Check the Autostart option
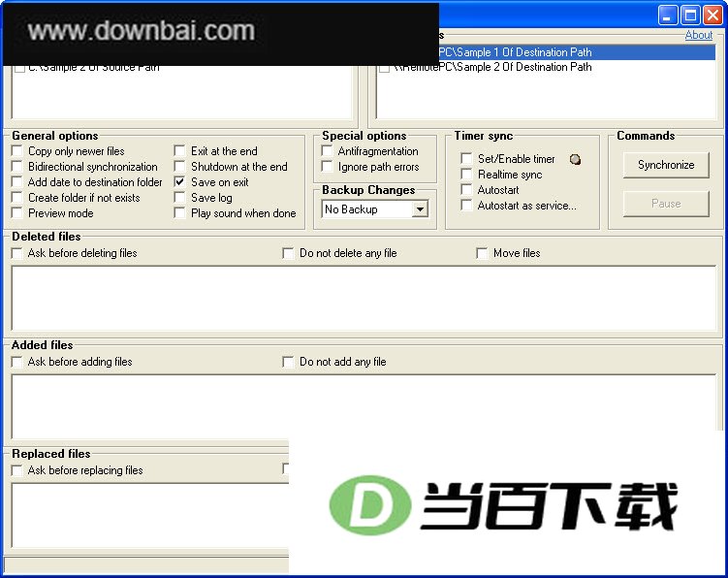728x578 pixels. (466, 189)
